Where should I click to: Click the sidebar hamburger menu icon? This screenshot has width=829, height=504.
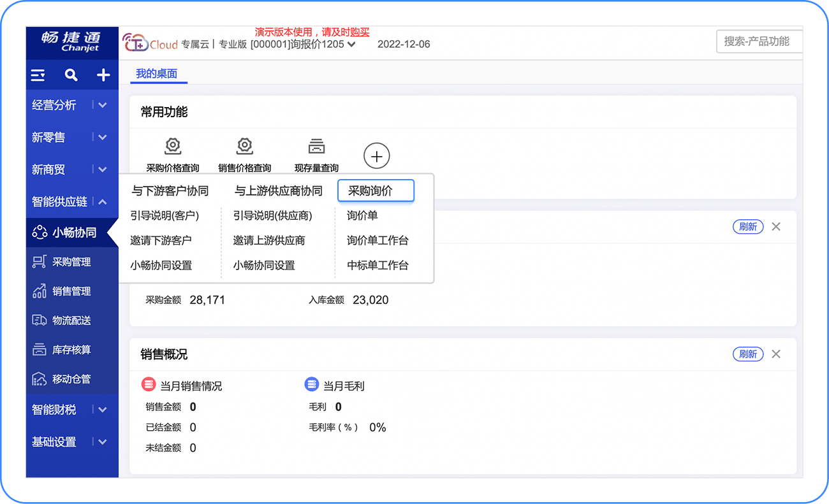coord(38,75)
